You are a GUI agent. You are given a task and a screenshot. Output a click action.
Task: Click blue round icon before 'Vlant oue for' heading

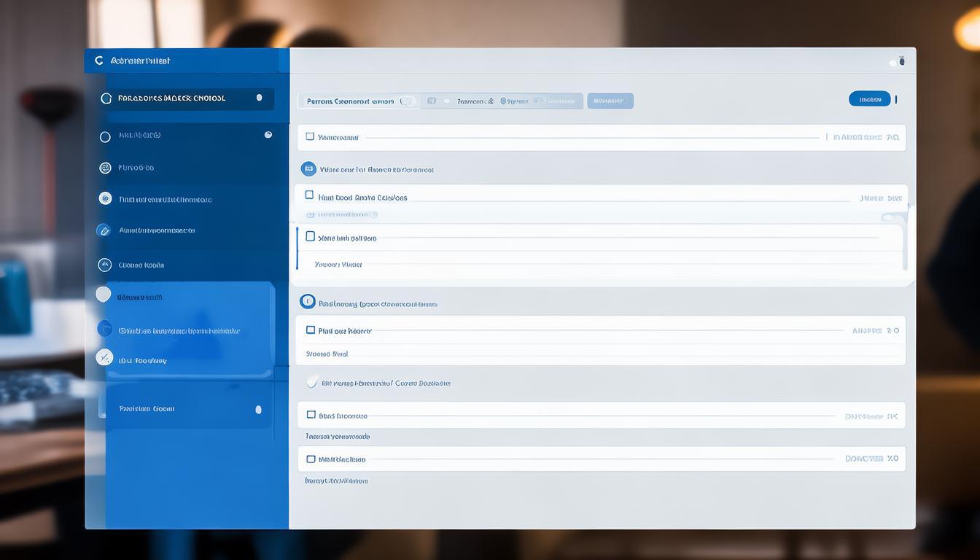pyautogui.click(x=308, y=169)
